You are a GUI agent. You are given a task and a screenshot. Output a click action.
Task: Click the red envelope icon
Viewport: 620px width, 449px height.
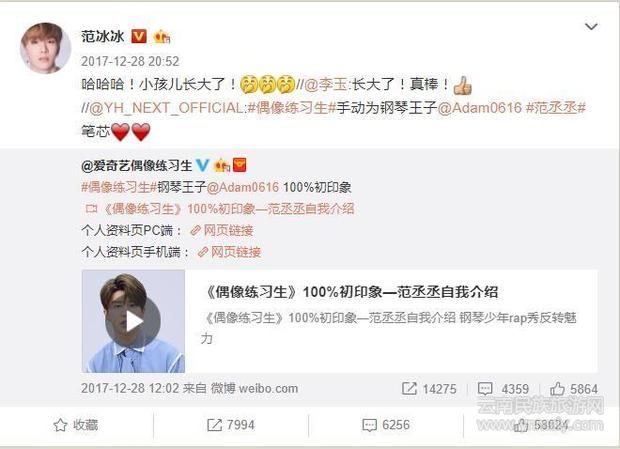[x=240, y=165]
